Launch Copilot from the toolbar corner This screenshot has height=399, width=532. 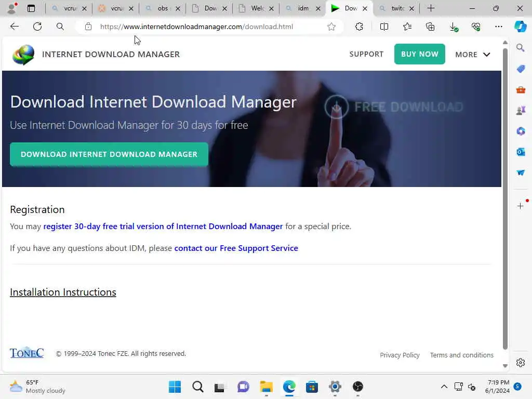tap(521, 26)
